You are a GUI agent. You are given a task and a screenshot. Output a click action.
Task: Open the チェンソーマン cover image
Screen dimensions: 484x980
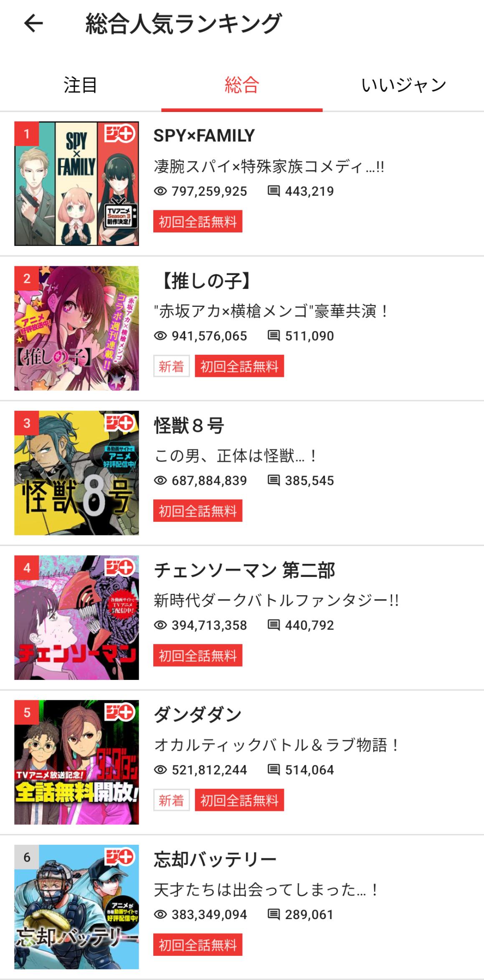pos(76,618)
